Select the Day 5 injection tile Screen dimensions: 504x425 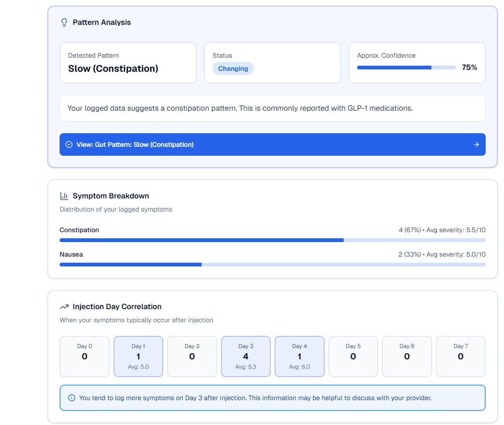coord(353,356)
